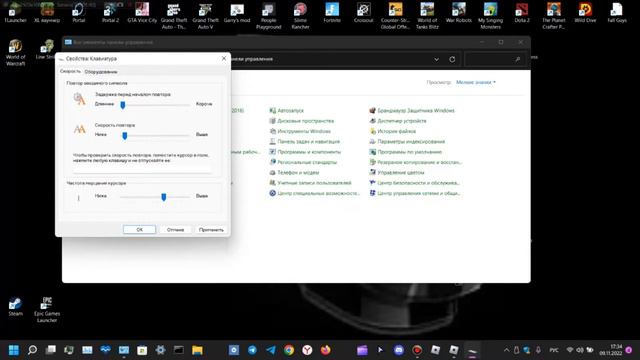
Task: Open Slime Rancher desktop icon
Action: [300, 16]
